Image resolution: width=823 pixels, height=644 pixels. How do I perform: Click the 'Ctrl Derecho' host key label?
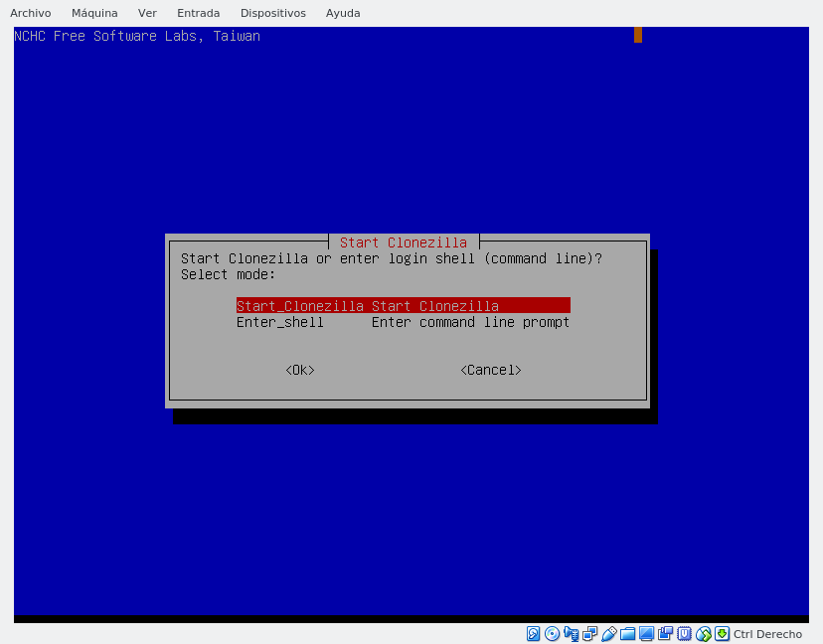tap(767, 634)
